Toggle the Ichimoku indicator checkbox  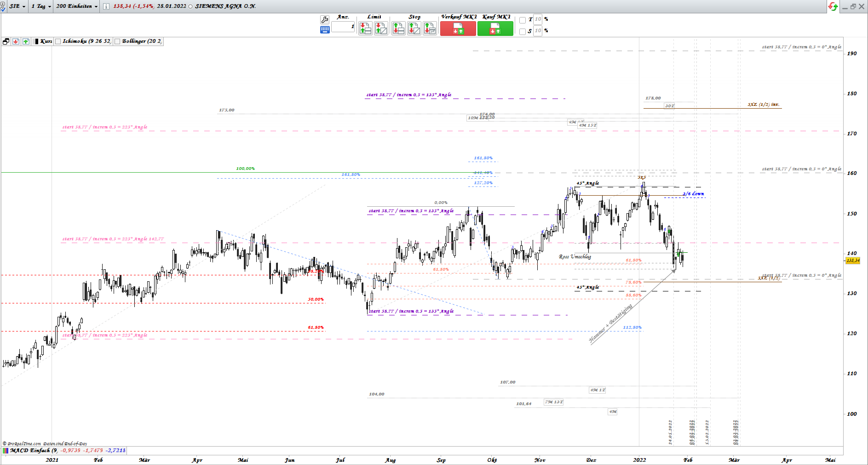[58, 41]
